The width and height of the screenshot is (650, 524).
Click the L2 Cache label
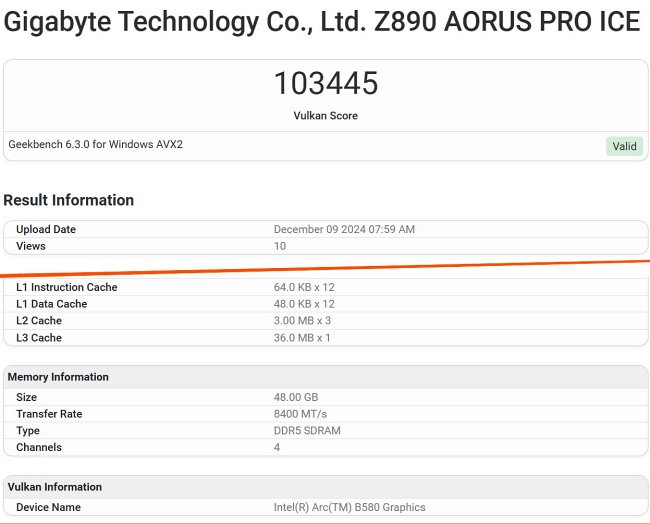click(39, 320)
